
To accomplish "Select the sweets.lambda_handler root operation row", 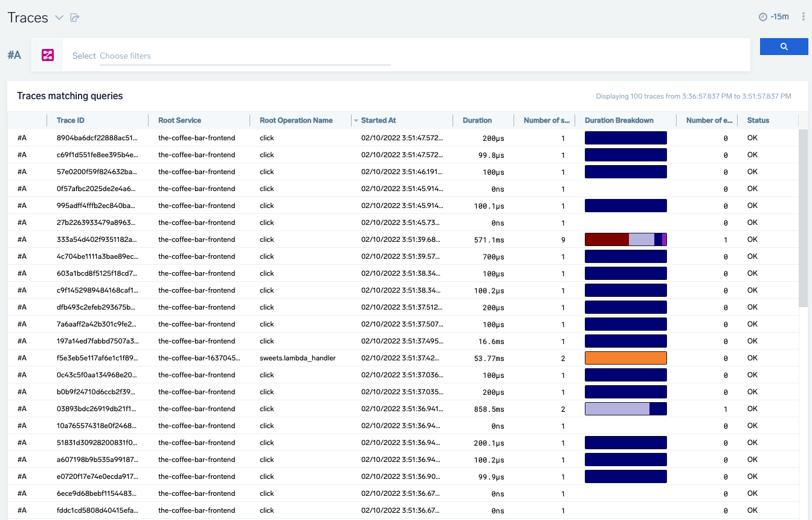I will [297, 358].
